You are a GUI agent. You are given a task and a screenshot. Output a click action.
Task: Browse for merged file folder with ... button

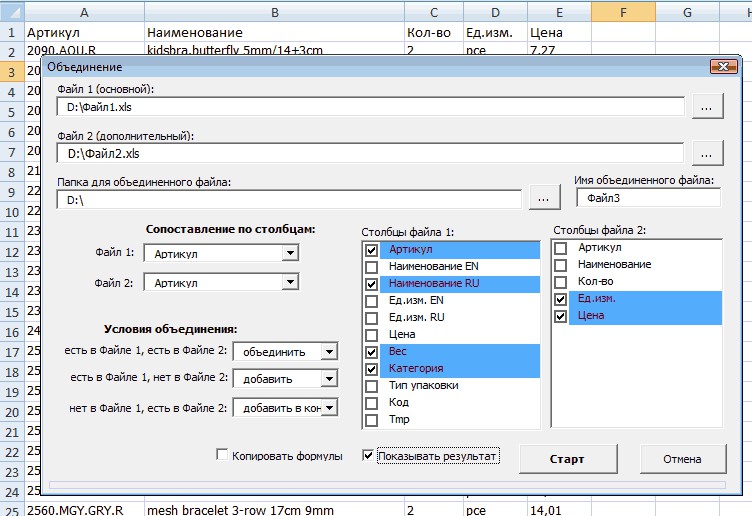544,198
